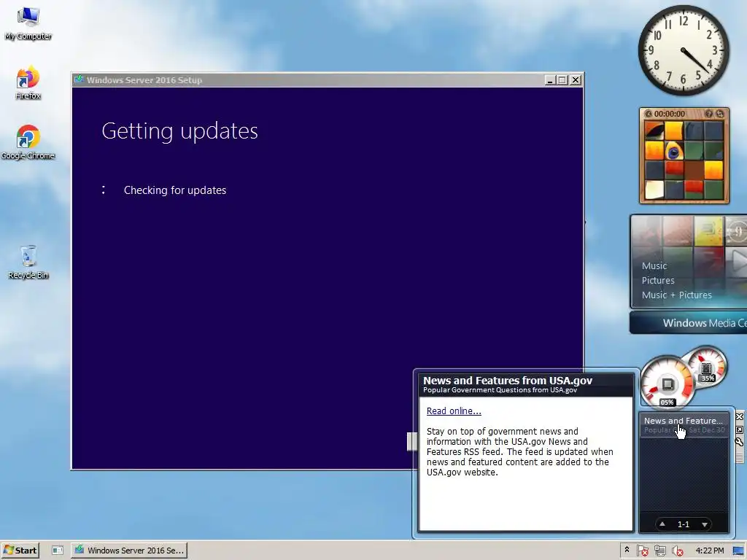
Task: Open the Start menu
Action: click(20, 551)
